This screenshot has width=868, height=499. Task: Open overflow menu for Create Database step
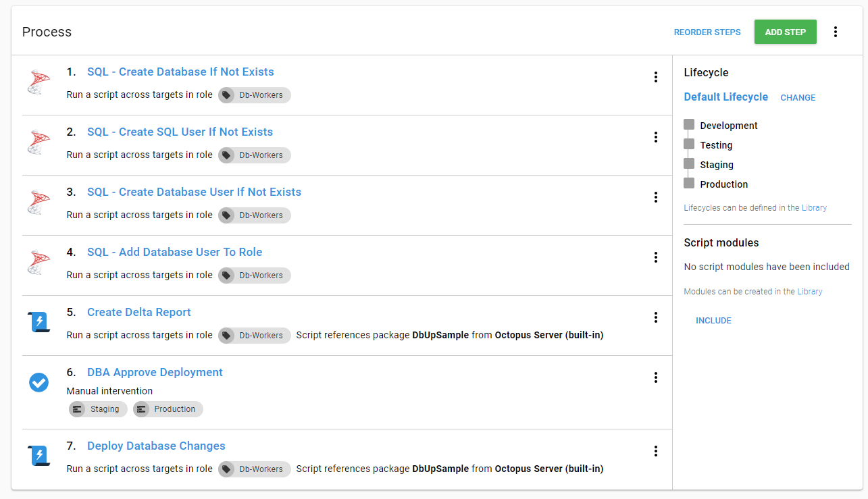point(655,77)
